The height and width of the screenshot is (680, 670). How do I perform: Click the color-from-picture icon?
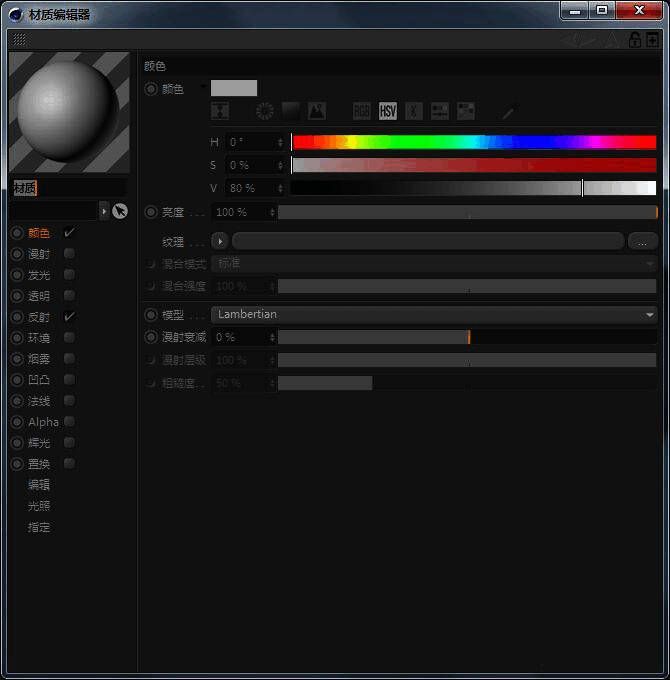(316, 111)
